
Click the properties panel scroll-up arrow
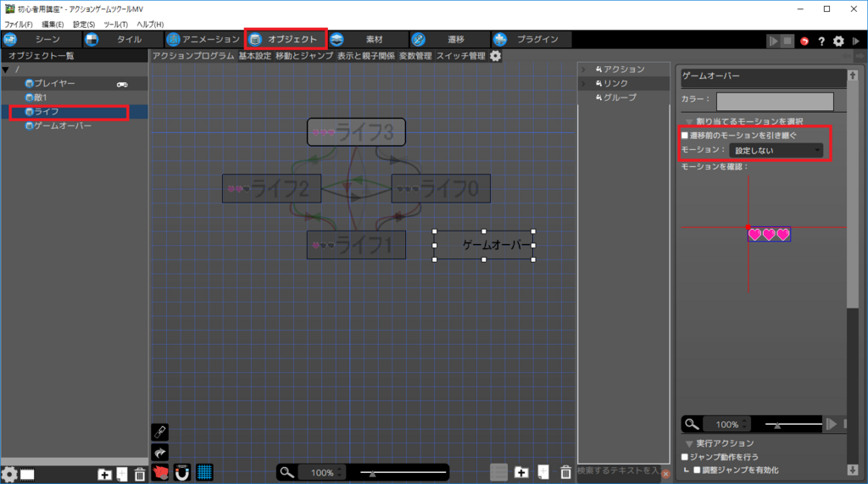click(x=853, y=75)
